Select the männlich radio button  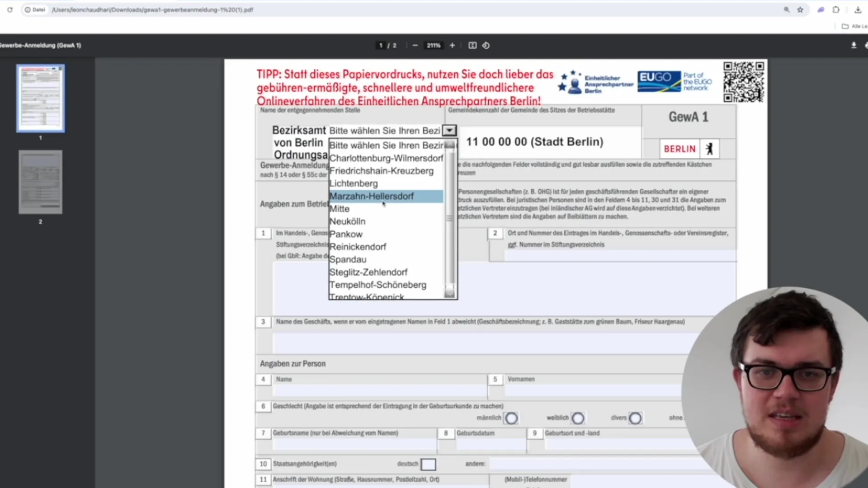click(511, 418)
